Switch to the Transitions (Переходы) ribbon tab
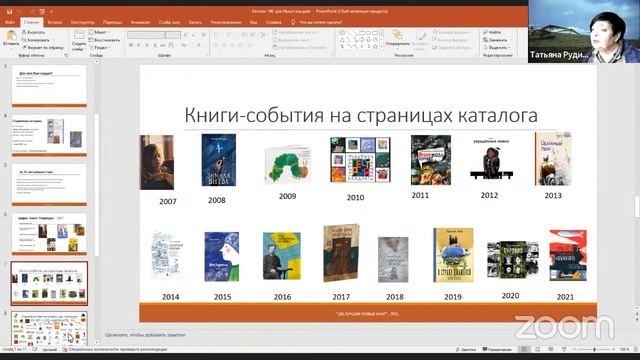This screenshot has height=360, width=640. point(112,22)
